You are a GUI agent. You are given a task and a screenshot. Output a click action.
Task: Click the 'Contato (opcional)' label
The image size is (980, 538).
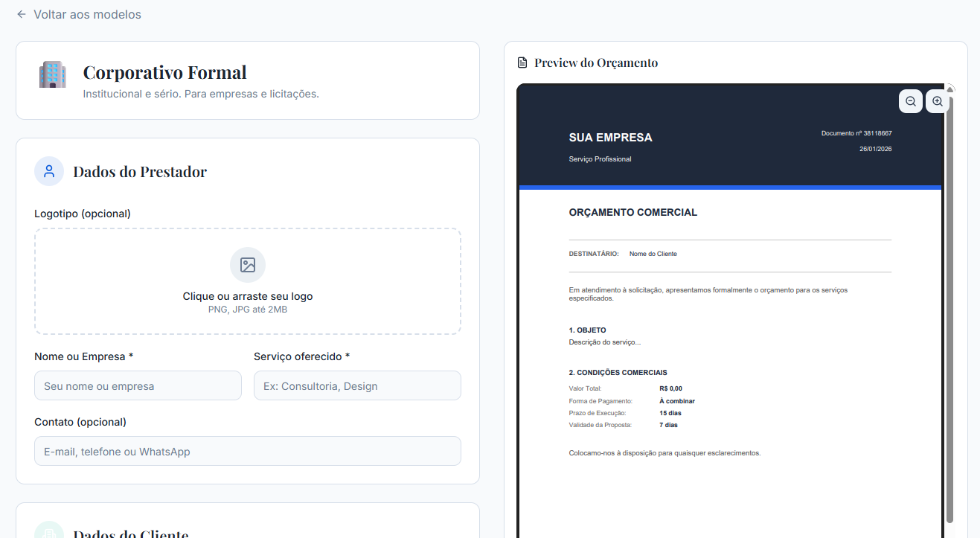[80, 422]
